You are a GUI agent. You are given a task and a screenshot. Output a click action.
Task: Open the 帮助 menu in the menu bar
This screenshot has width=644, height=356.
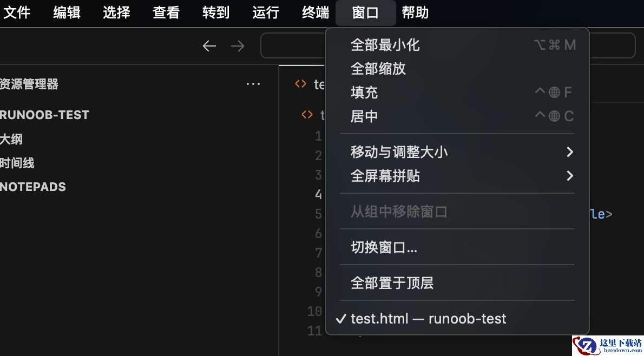(x=415, y=13)
